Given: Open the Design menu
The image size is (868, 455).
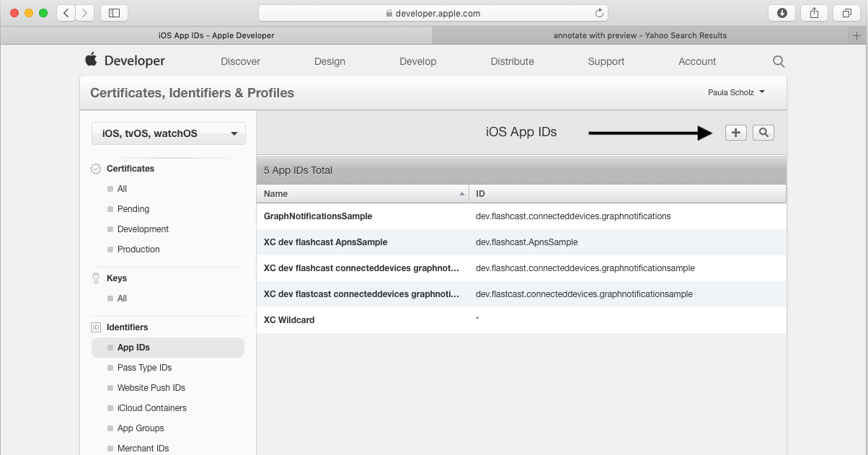Looking at the screenshot, I should [329, 61].
